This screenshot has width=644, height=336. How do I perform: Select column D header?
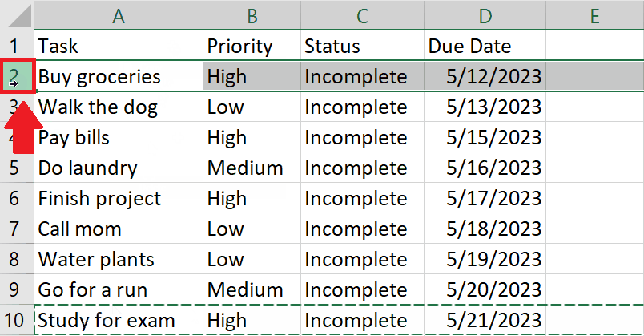click(485, 15)
